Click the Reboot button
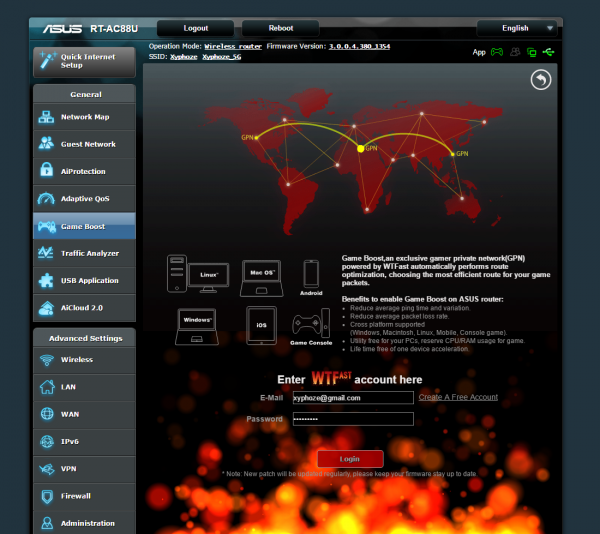The image size is (600, 534). (280, 28)
